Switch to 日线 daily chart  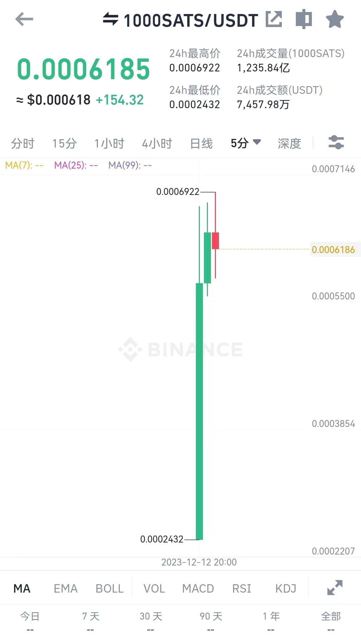201,144
